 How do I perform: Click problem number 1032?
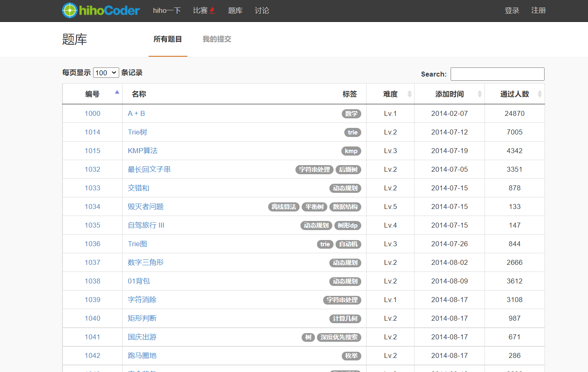point(93,169)
